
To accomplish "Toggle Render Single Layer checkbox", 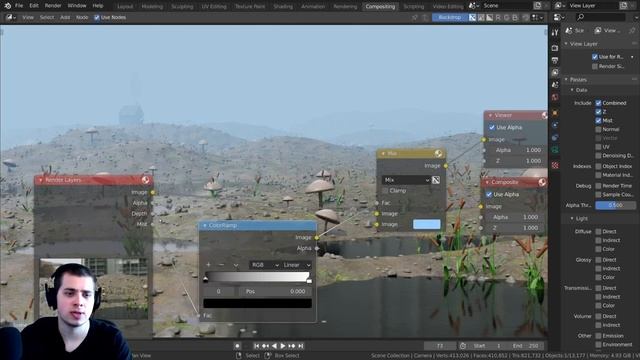I will pos(595,66).
